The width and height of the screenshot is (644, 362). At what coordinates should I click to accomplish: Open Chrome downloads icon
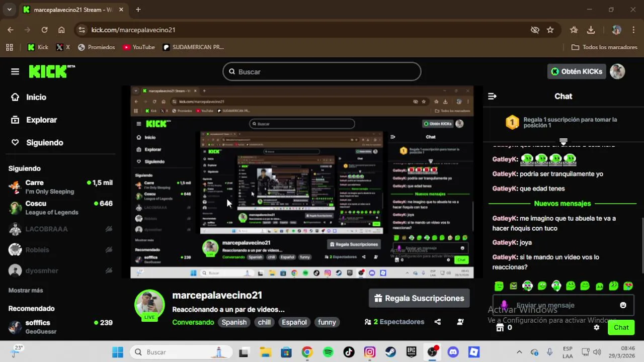click(x=591, y=30)
